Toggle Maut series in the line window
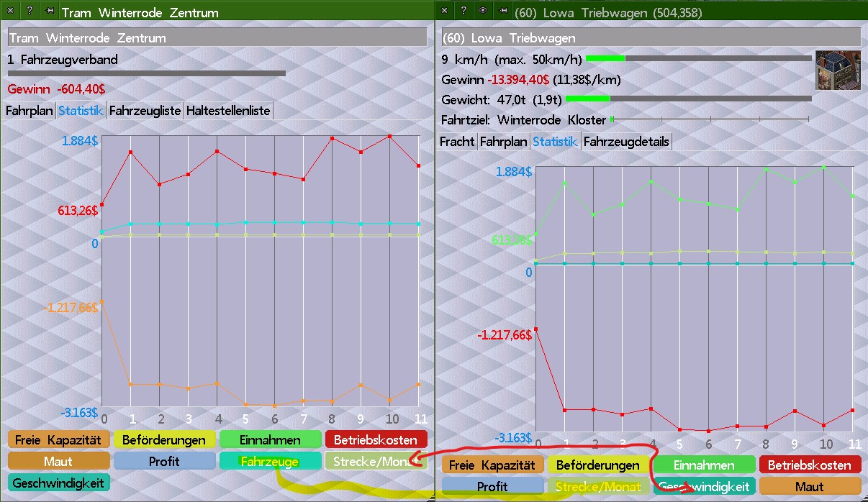This screenshot has height=502, width=868. pyautogui.click(x=58, y=461)
